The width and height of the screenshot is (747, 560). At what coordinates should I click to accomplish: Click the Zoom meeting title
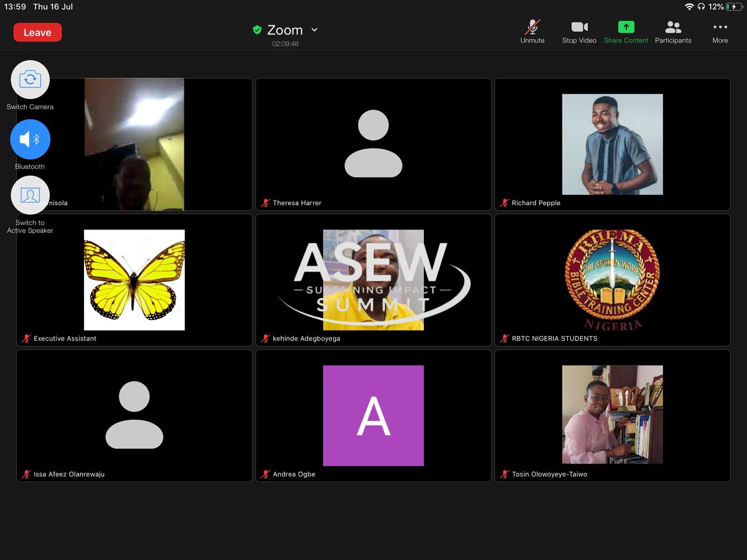tap(285, 30)
